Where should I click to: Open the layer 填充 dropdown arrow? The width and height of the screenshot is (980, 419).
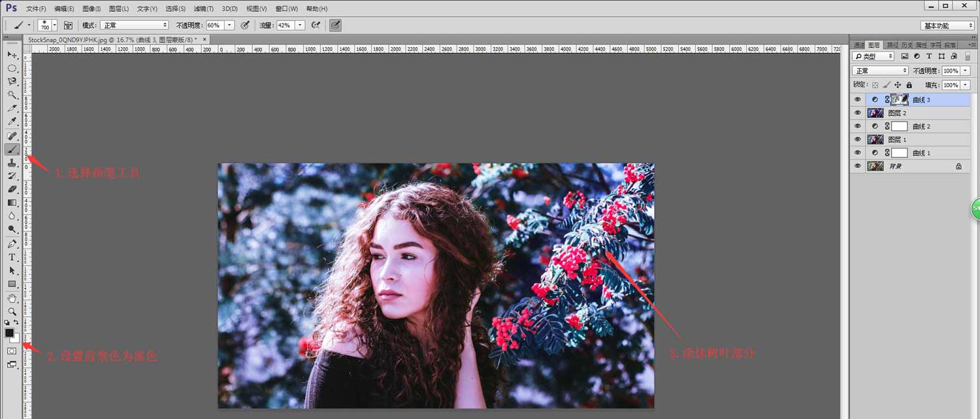(965, 85)
